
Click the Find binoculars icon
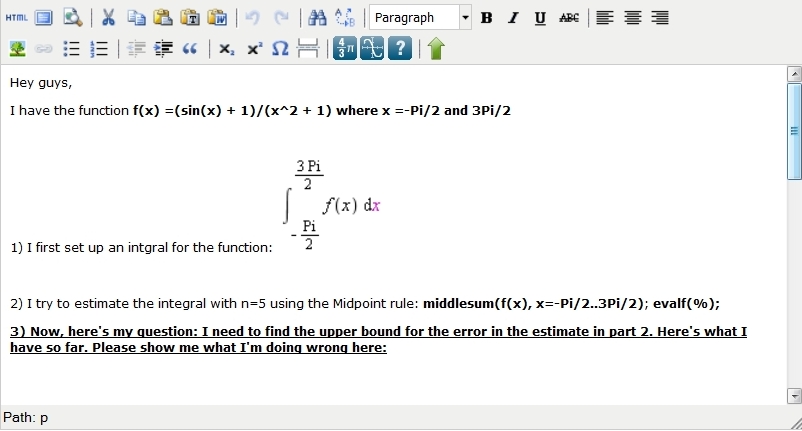[x=317, y=17]
